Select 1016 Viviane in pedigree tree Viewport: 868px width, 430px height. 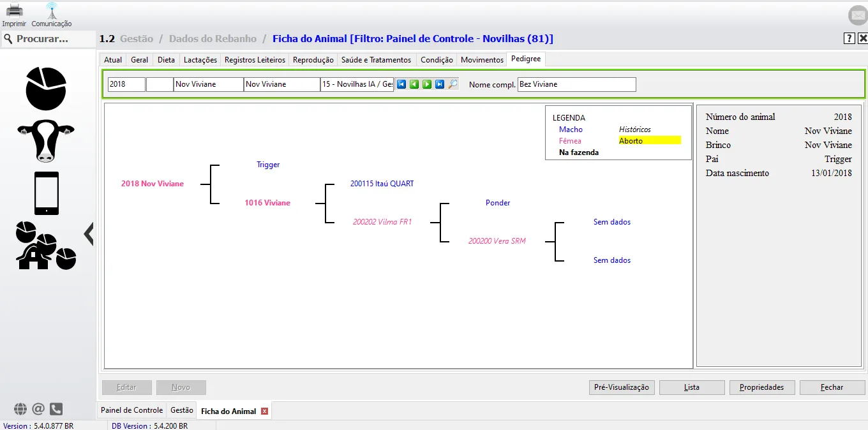click(267, 203)
